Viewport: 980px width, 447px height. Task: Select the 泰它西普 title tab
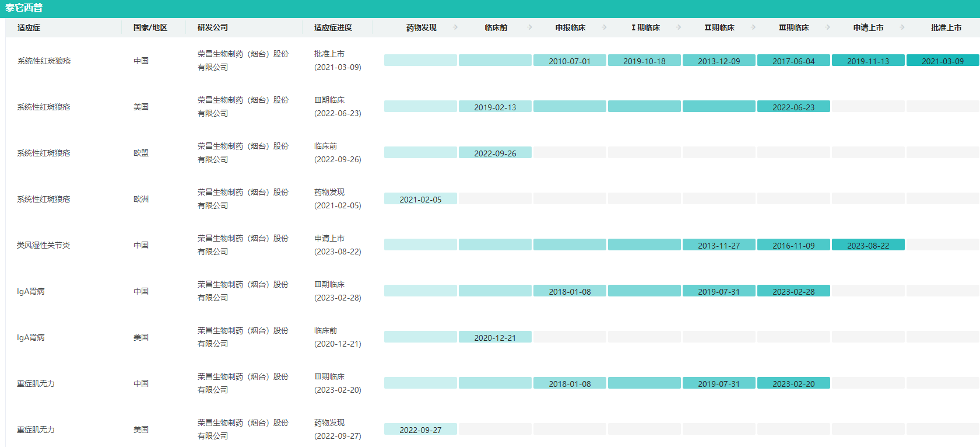pos(24,8)
